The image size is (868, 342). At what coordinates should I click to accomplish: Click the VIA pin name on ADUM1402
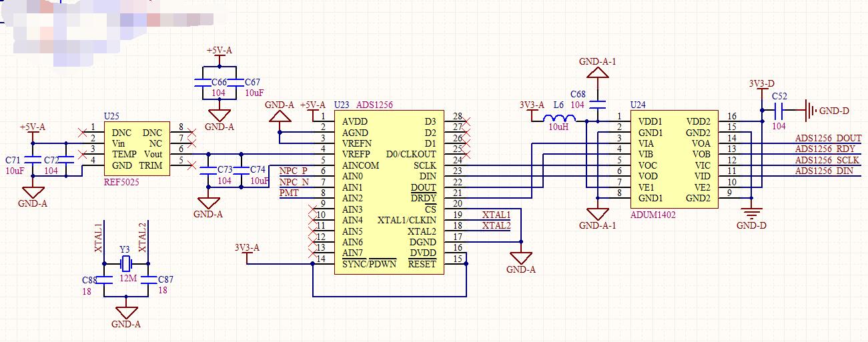click(646, 143)
